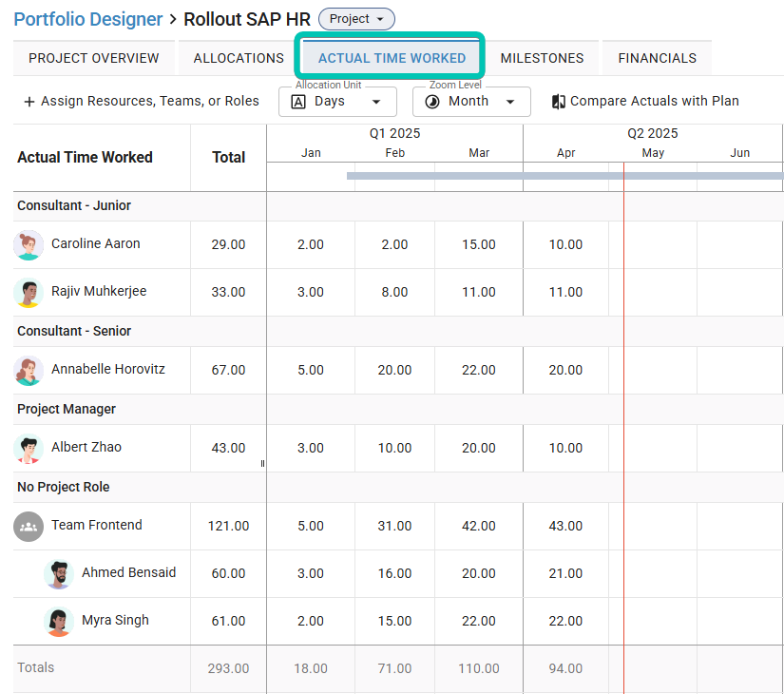The image size is (784, 694).
Task: Click the Totals sum 293.00
Action: click(228, 669)
